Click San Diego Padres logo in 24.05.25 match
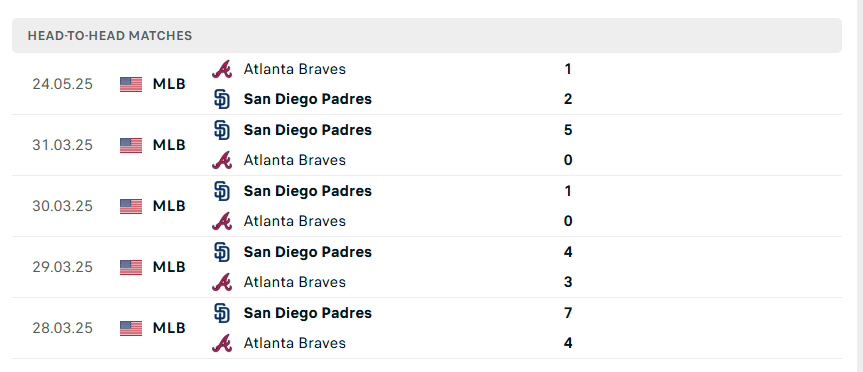 click(x=222, y=99)
